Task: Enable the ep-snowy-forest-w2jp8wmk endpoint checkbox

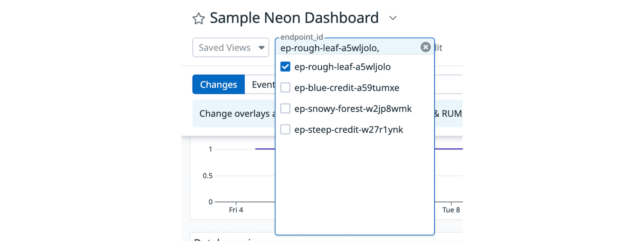Action: tap(285, 108)
